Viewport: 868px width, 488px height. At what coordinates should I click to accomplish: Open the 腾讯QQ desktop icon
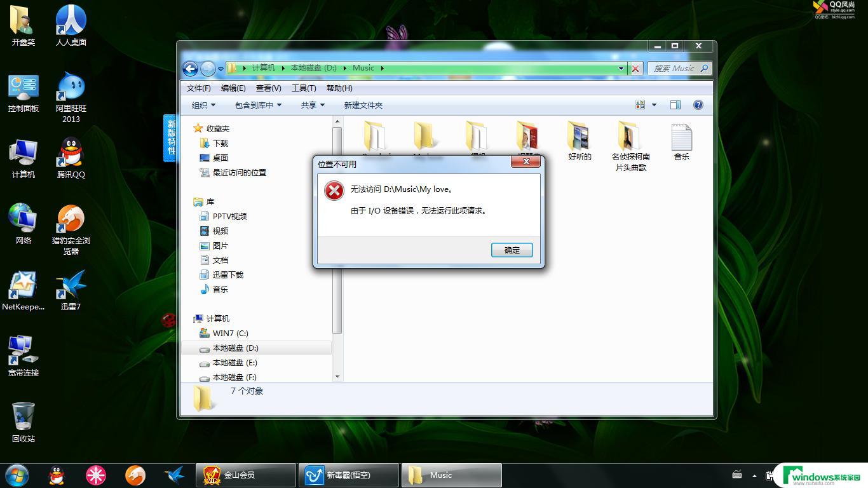click(71, 158)
